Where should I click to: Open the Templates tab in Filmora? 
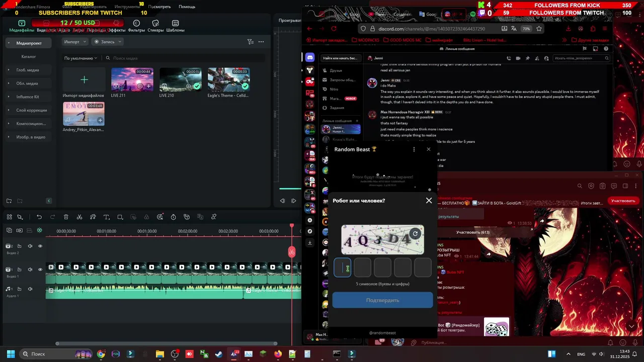175,27
